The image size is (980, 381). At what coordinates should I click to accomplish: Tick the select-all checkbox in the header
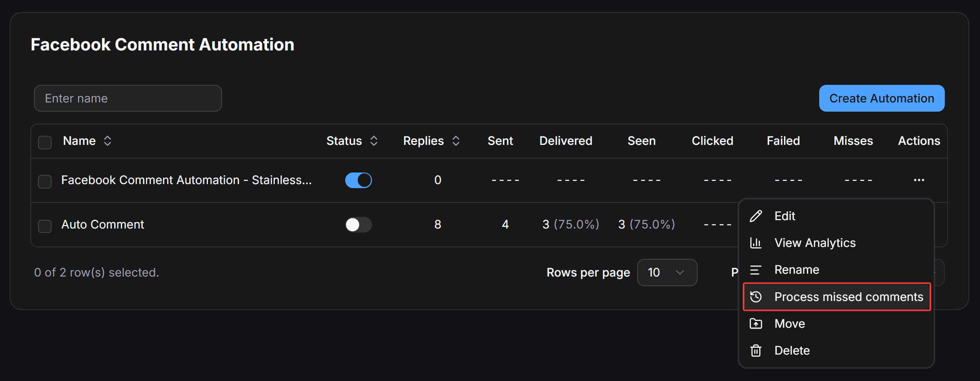[45, 142]
